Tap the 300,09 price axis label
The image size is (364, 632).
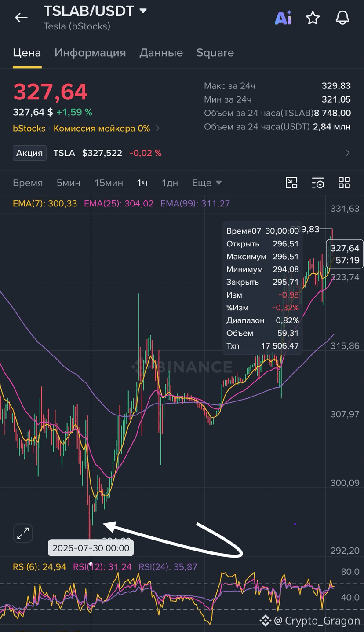click(x=345, y=483)
